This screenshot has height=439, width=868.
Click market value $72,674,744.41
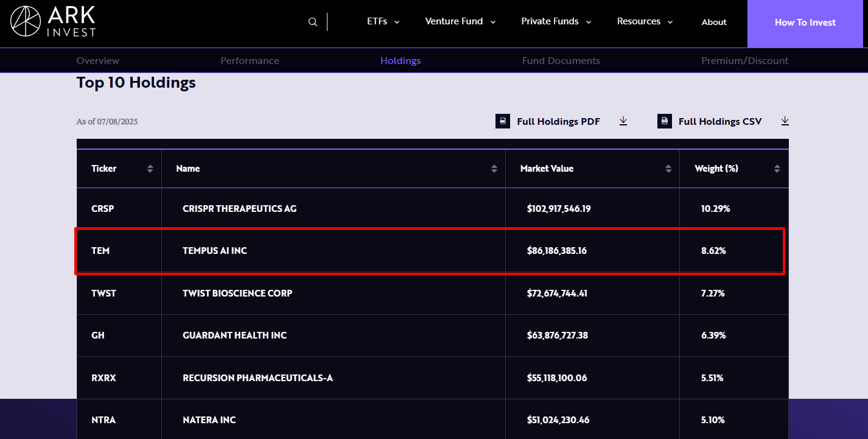tap(557, 293)
